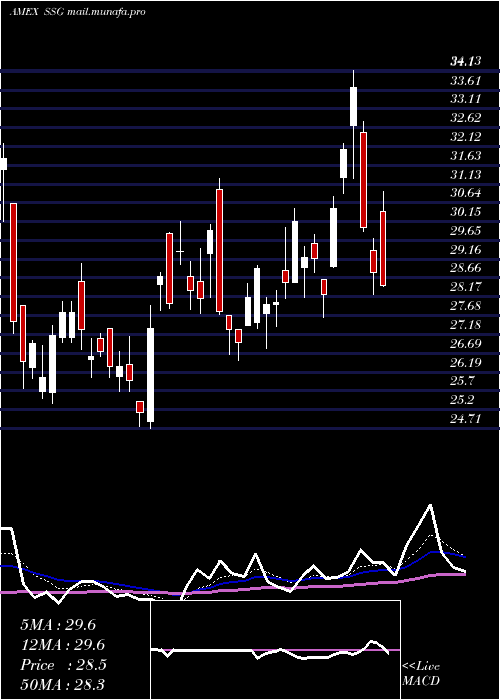This screenshot has width=500, height=700.
Task: Click the 34.13 price axis label
Action: tap(465, 62)
